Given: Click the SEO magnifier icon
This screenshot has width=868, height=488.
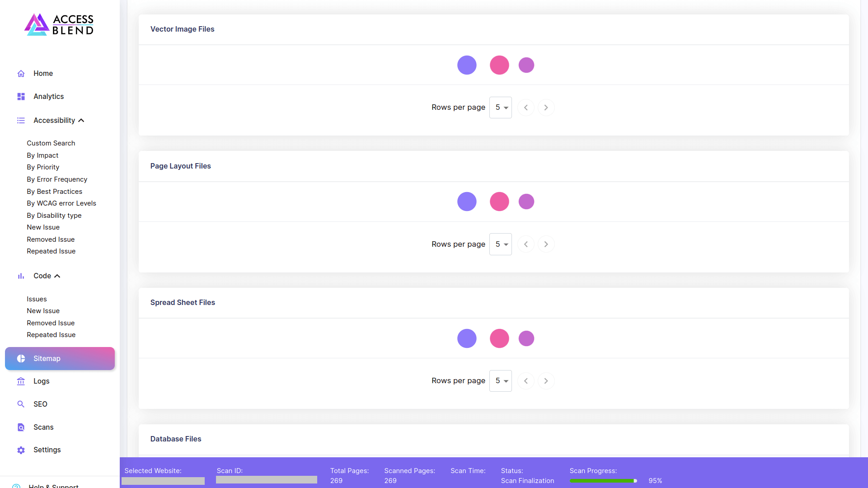Looking at the screenshot, I should click(21, 404).
